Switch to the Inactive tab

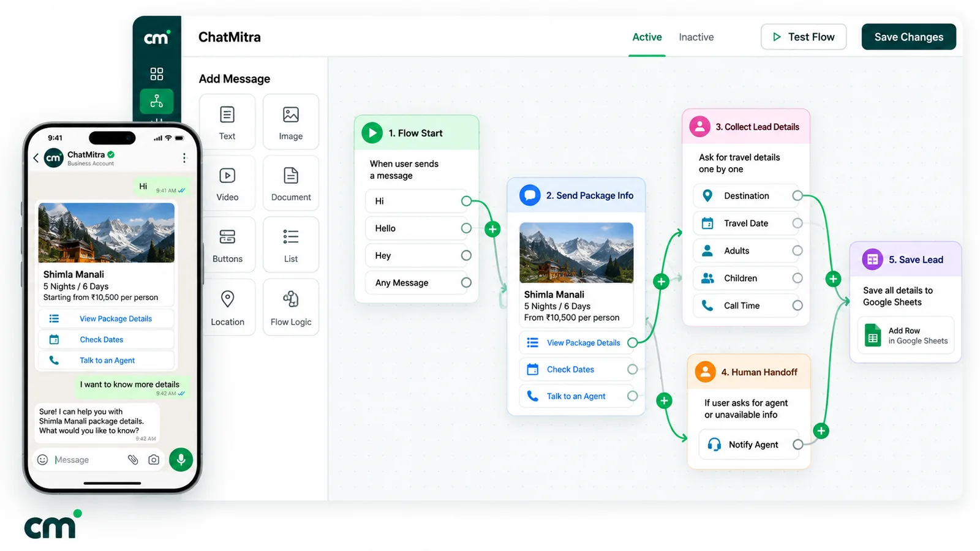point(696,37)
